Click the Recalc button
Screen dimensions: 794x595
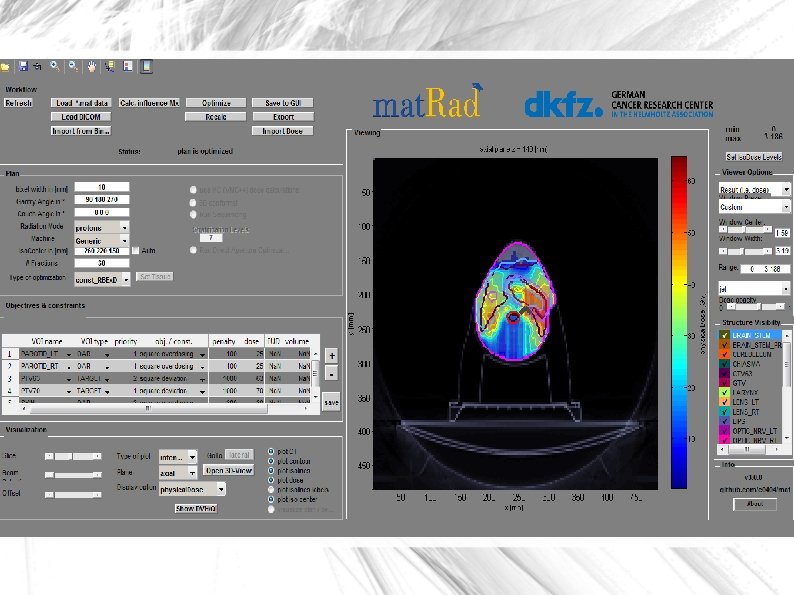[x=216, y=117]
